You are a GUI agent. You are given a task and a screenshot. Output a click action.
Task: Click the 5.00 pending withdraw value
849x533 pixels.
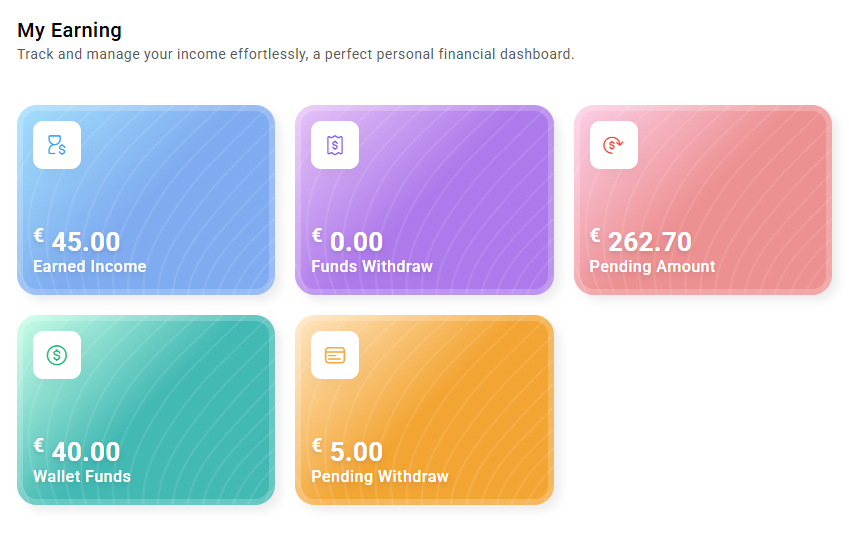point(356,452)
